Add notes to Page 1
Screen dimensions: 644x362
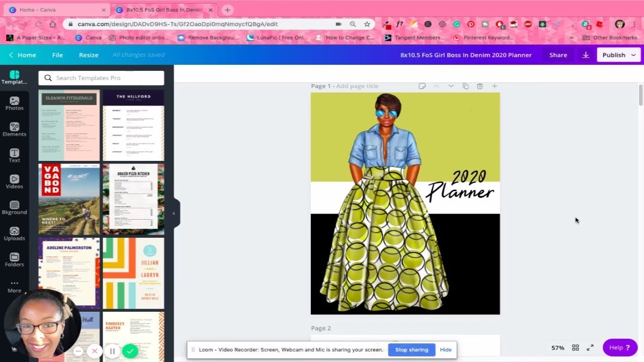[x=422, y=86]
